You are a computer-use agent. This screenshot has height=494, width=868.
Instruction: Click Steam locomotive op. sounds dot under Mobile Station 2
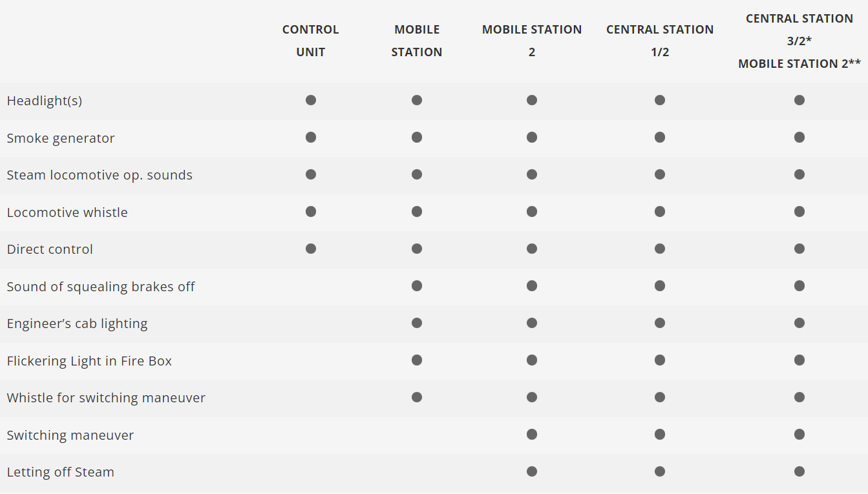pos(531,174)
